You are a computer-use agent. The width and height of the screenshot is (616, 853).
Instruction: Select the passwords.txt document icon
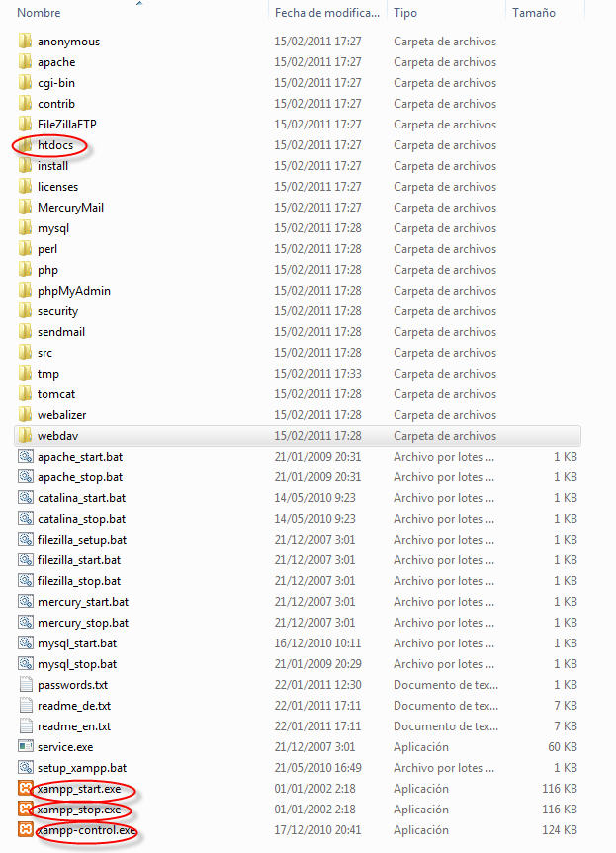26,685
